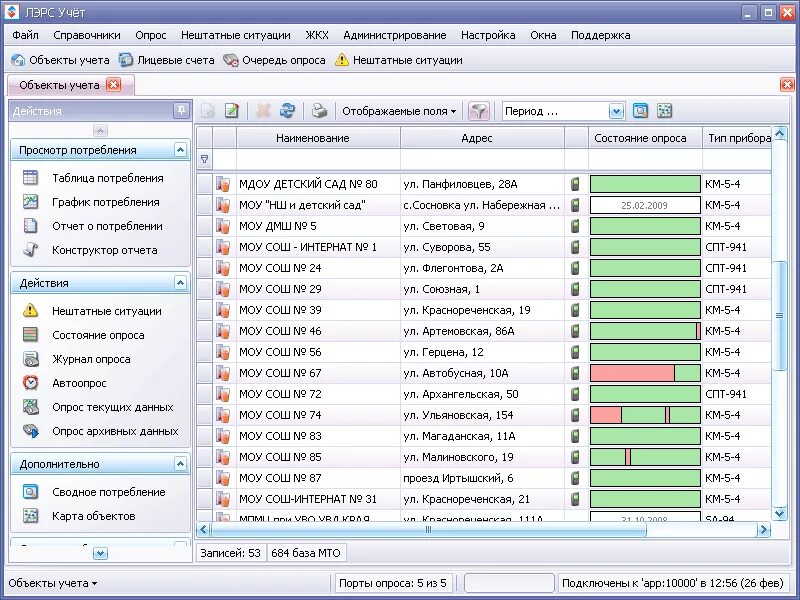Click poll status bar of МОУ СОШ № 85
800x600 pixels.
645,457
